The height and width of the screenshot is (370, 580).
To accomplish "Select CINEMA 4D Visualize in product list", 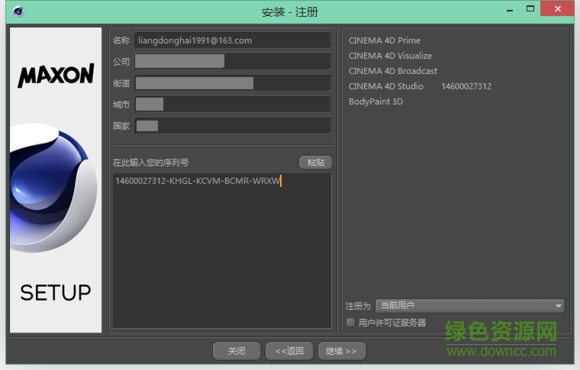I will pos(390,56).
